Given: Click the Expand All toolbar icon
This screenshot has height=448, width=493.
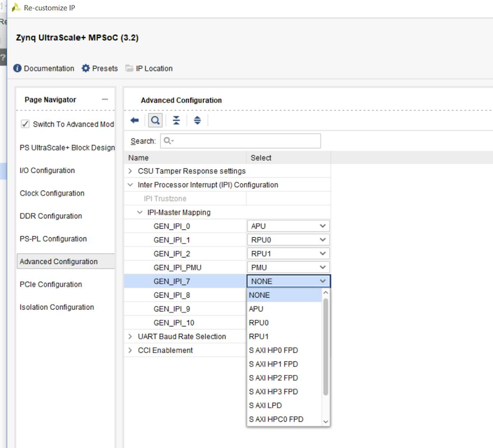Looking at the screenshot, I should pyautogui.click(x=197, y=120).
